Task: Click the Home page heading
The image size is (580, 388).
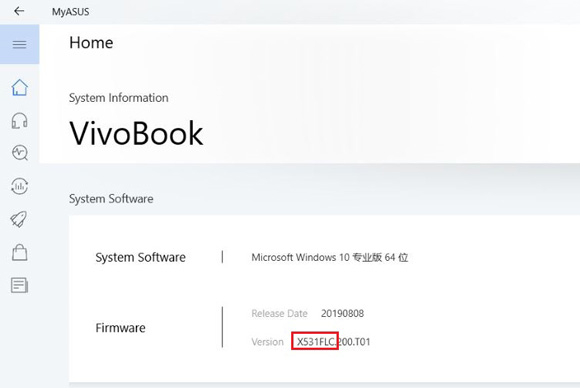Action: tap(91, 43)
